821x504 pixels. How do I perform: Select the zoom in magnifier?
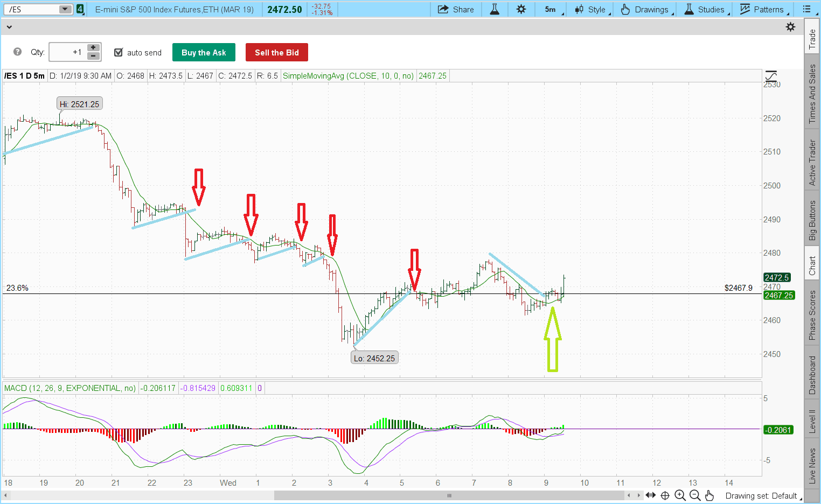680,495
